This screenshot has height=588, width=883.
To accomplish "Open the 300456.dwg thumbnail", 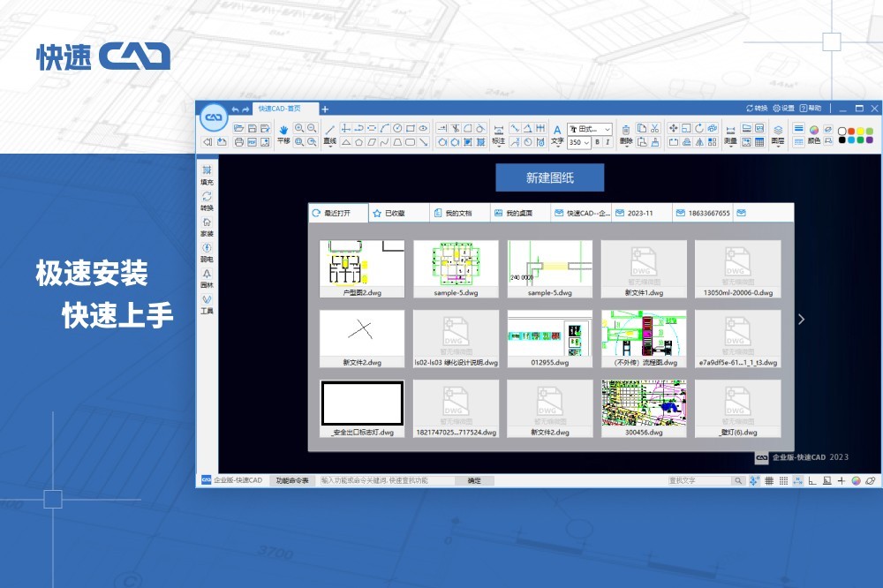I will pos(644,408).
